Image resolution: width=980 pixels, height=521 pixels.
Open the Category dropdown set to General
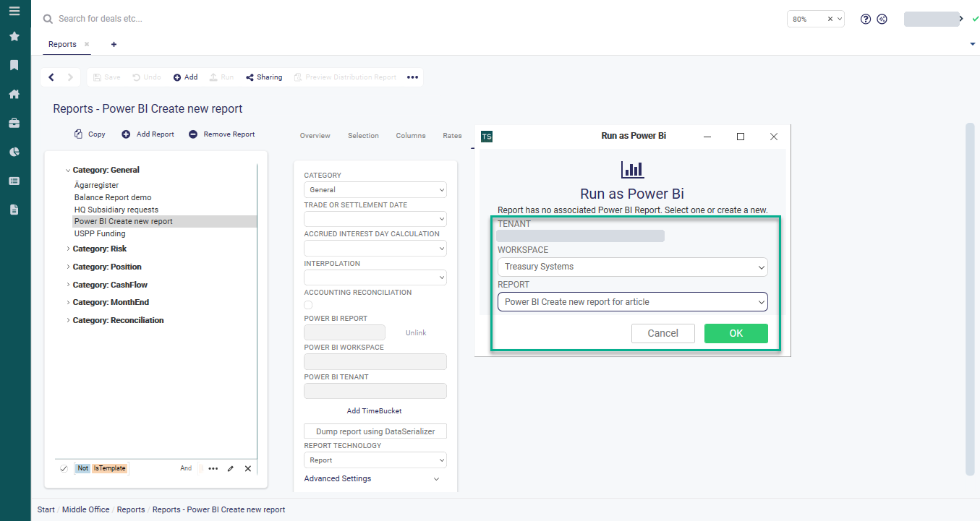click(375, 190)
